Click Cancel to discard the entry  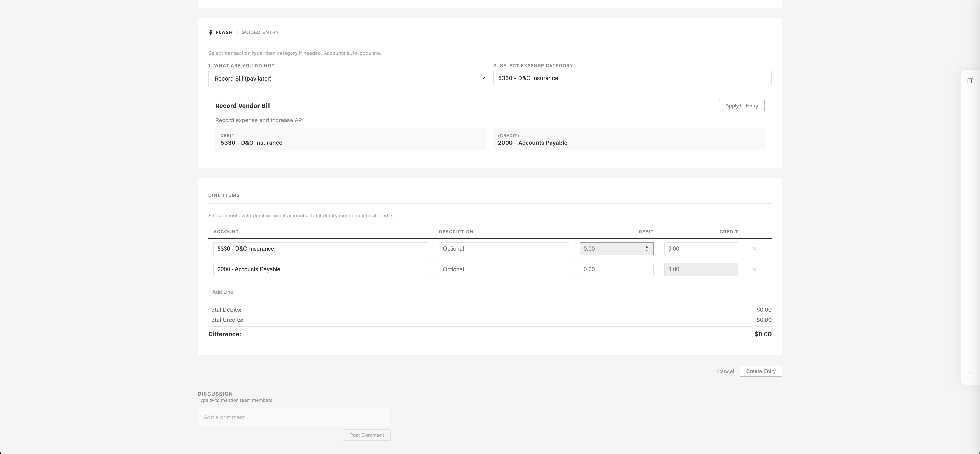(x=725, y=371)
